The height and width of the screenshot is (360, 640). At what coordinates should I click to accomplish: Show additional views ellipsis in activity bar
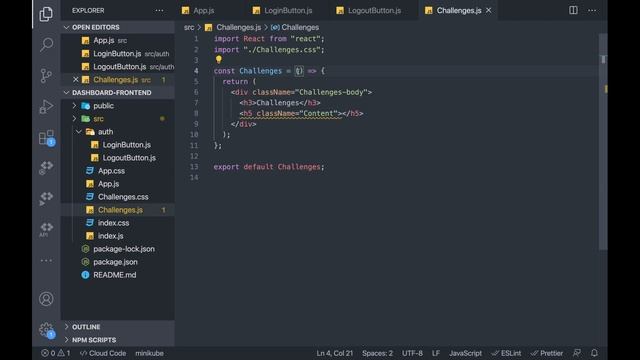pyautogui.click(x=46, y=260)
